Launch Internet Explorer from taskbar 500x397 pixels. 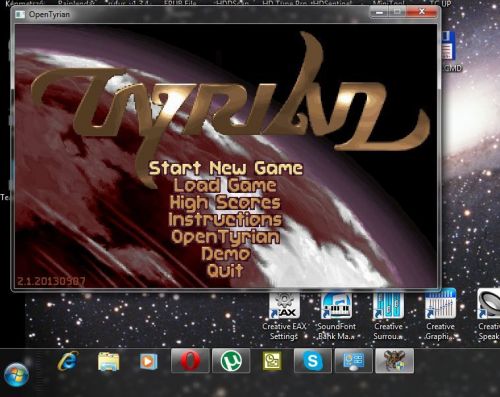click(68, 361)
